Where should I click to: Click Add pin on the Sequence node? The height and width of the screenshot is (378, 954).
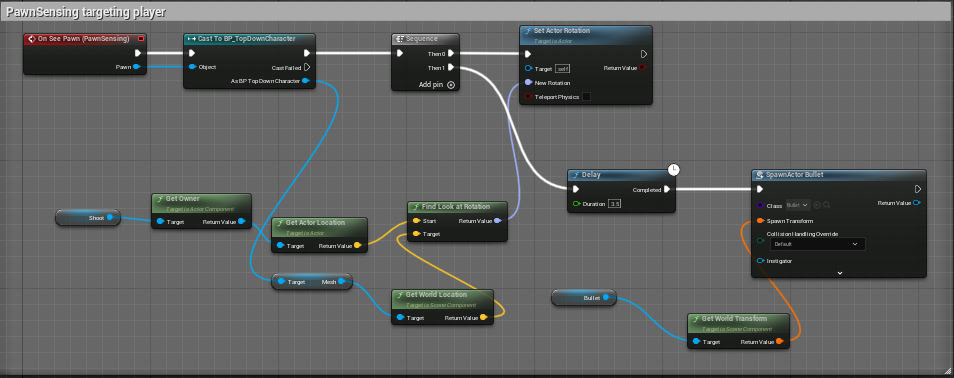pos(437,85)
